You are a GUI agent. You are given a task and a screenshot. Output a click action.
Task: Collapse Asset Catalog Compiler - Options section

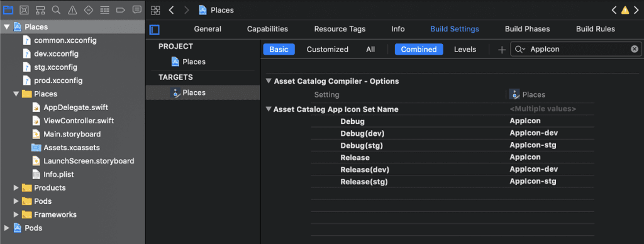[269, 81]
